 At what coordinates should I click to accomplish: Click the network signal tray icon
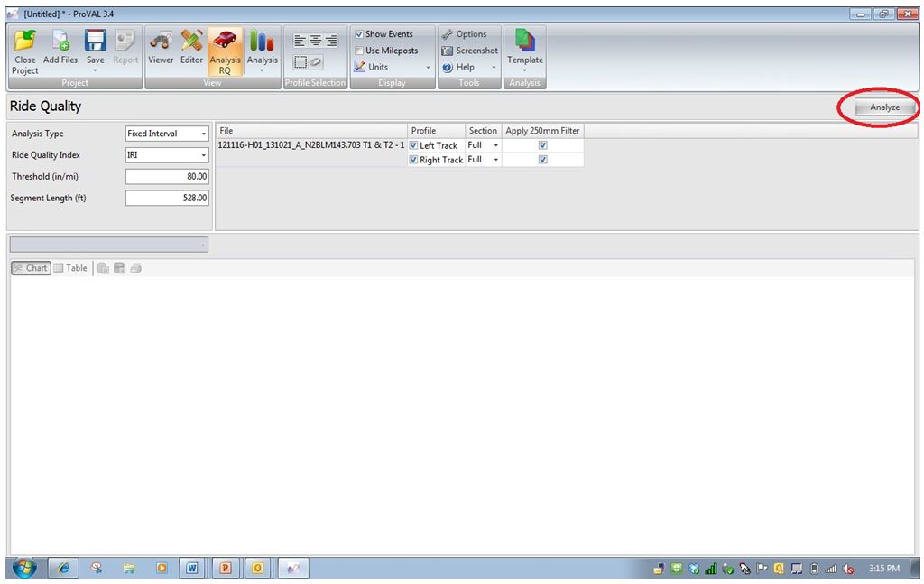click(831, 569)
